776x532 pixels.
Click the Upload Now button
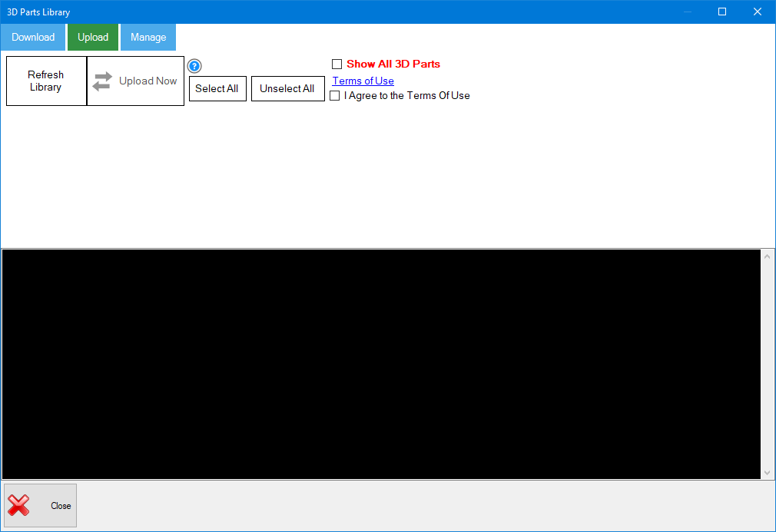(135, 81)
